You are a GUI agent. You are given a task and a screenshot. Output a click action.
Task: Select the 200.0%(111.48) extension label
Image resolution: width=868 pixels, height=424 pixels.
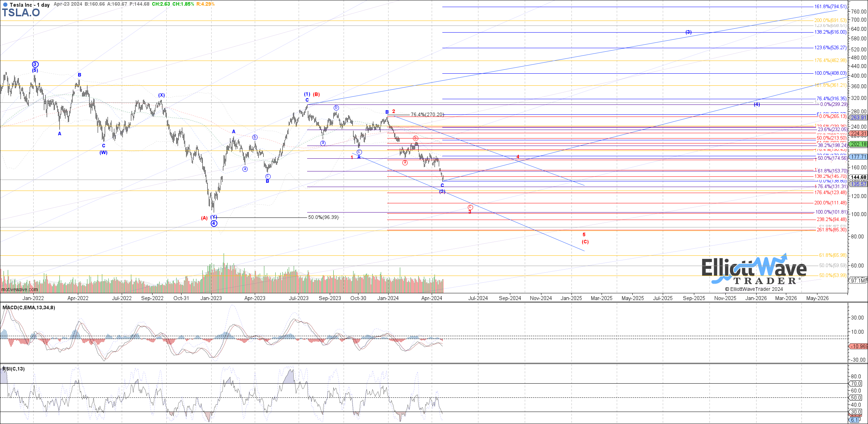coord(830,203)
